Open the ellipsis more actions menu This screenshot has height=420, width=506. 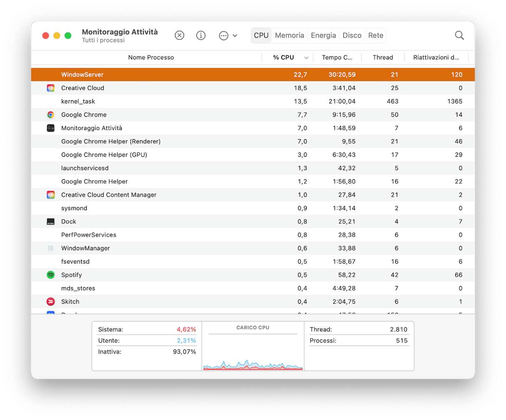228,35
